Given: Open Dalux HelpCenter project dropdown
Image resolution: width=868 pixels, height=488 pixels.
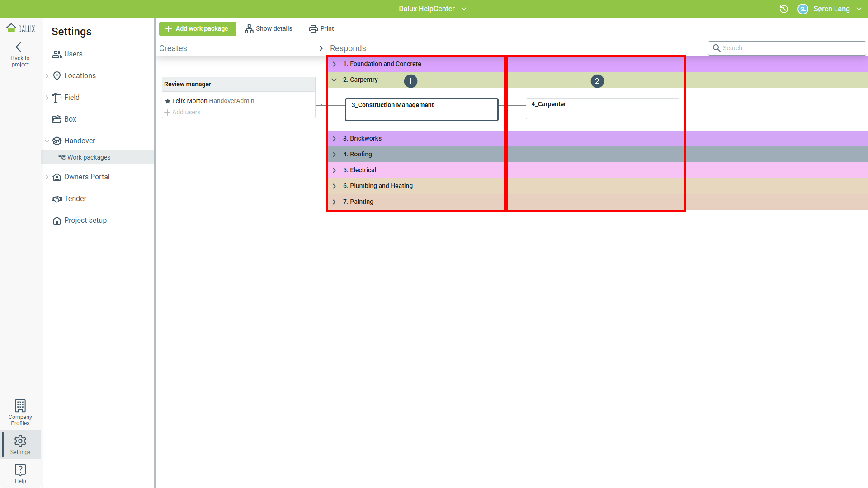Looking at the screenshot, I should (464, 9).
